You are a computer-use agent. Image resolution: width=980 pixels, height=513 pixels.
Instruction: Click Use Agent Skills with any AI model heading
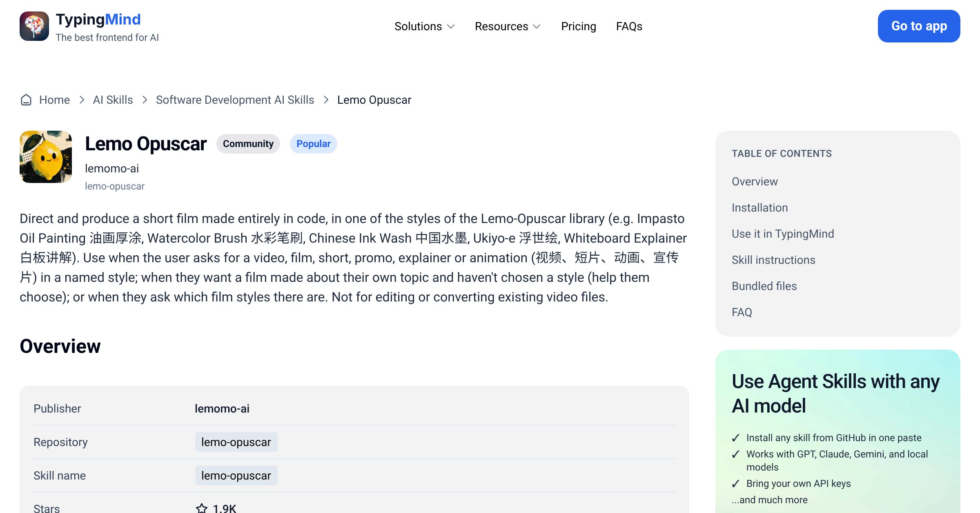pos(835,393)
